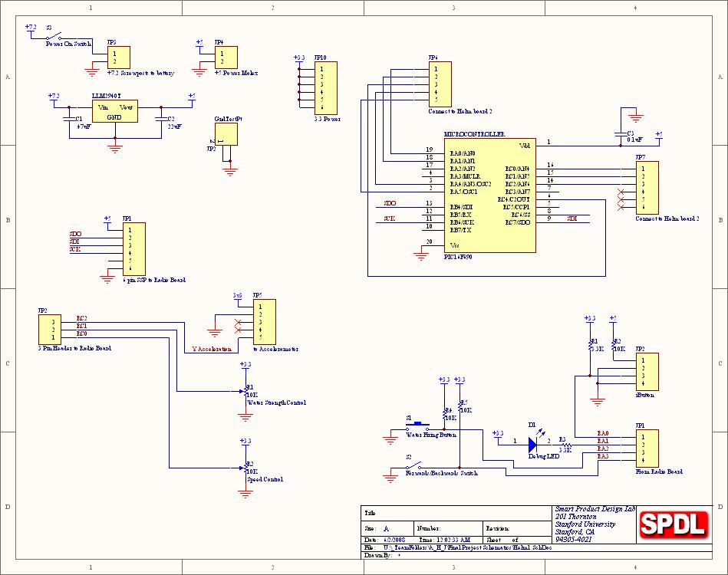Click the accelerometer connector JP5
Screen dimensions: 728x575
tap(264, 321)
